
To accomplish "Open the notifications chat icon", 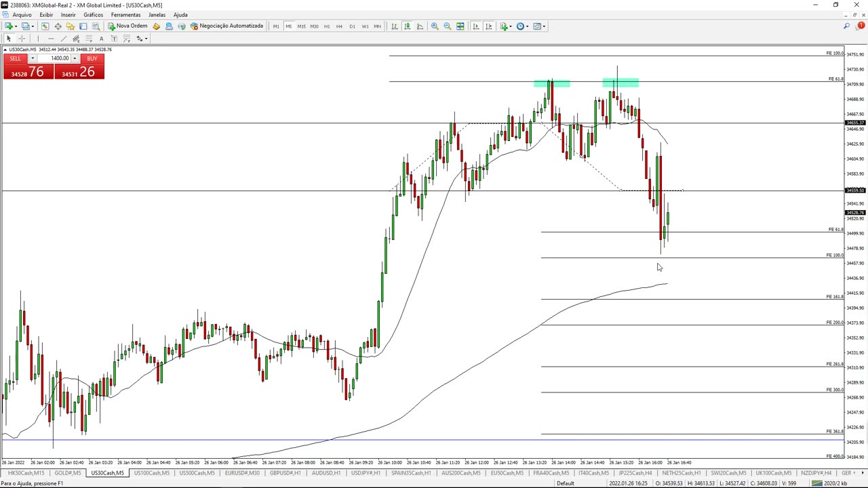I will pos(861,26).
